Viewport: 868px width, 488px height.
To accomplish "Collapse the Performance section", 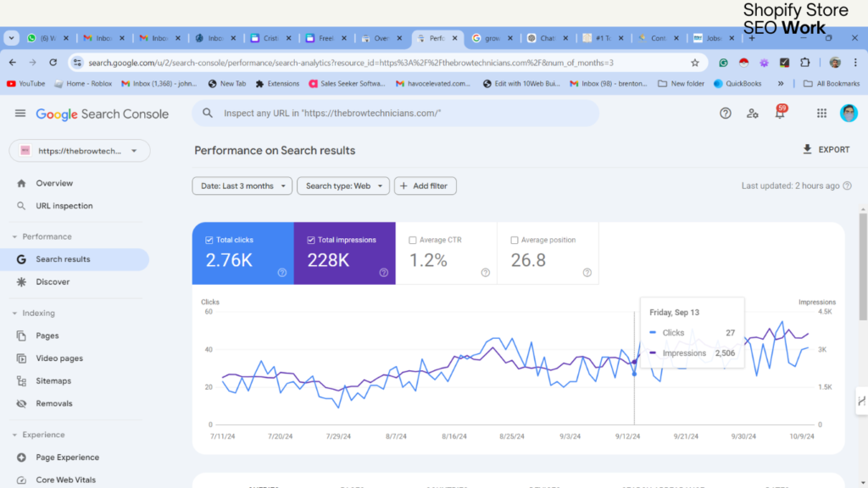I will point(14,237).
